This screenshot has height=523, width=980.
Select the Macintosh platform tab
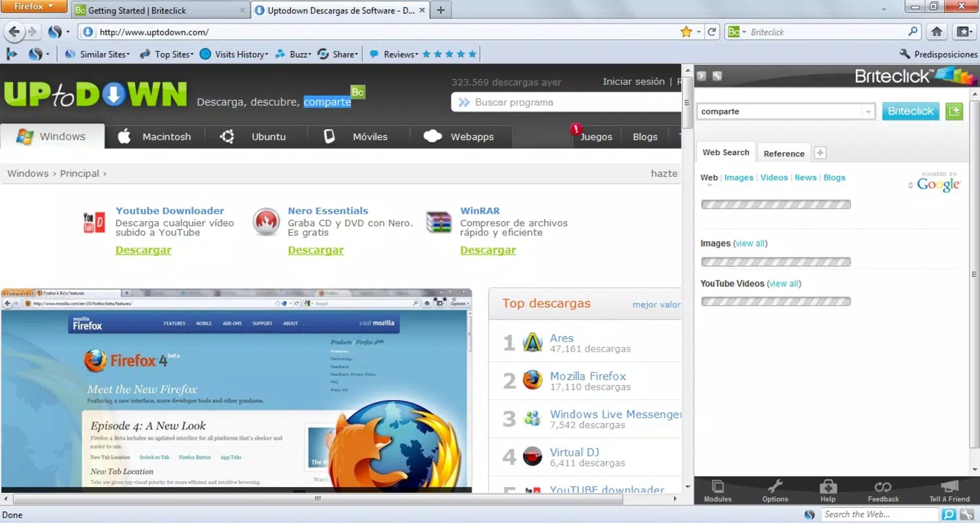click(x=155, y=137)
